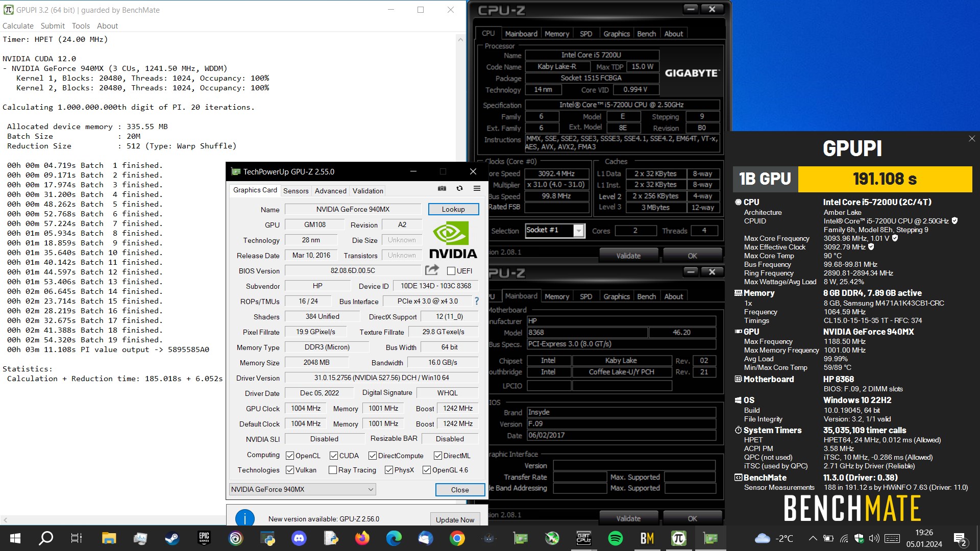
Task: Click the NVIDIA logo in GPU-Z
Action: pos(453,240)
